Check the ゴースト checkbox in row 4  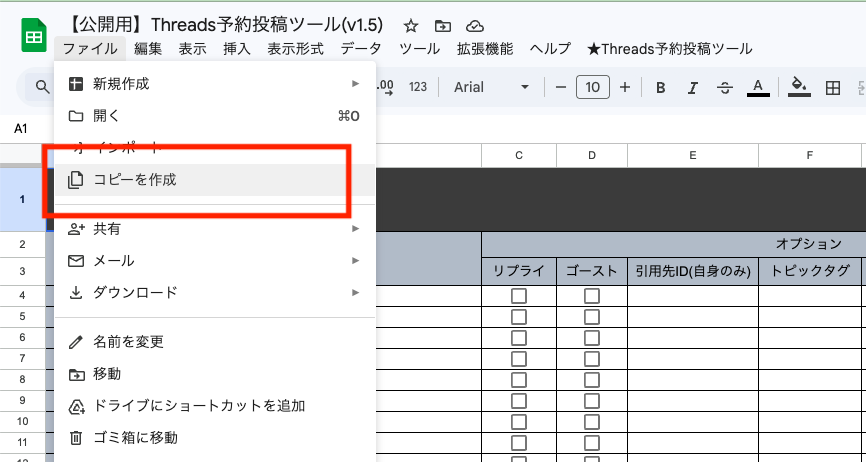coord(592,296)
